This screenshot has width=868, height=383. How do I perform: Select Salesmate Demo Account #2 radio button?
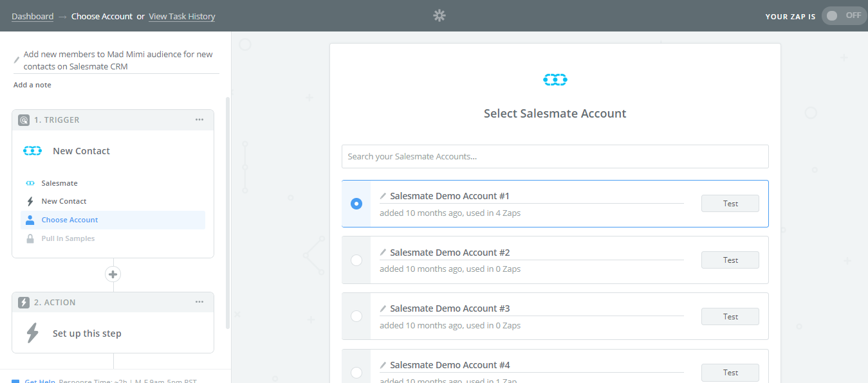356,260
